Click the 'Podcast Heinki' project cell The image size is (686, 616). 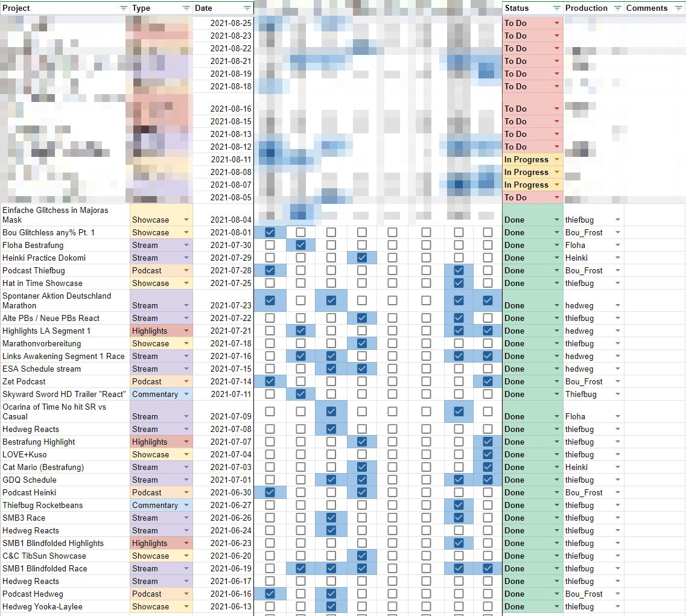point(65,493)
